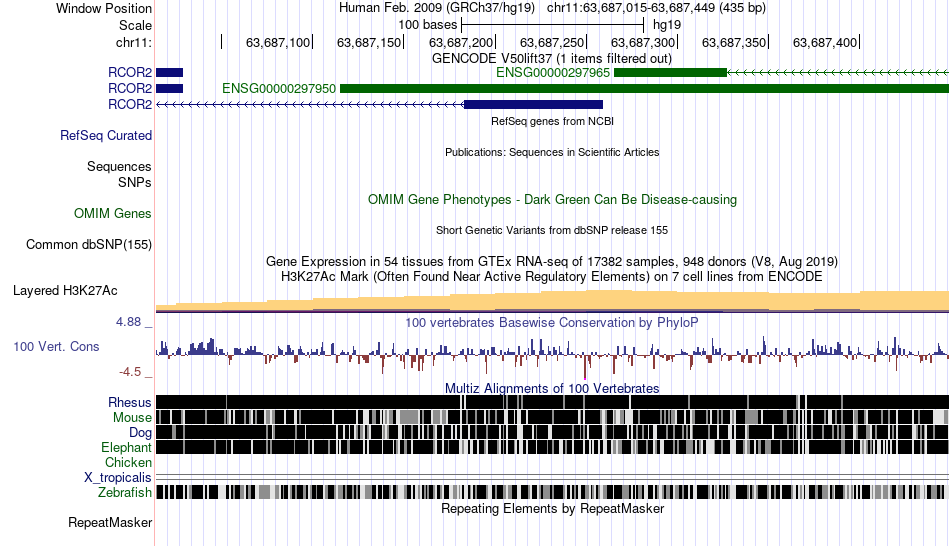950x546 pixels.
Task: Open RefSeq Curated track settings
Action: coord(105,135)
